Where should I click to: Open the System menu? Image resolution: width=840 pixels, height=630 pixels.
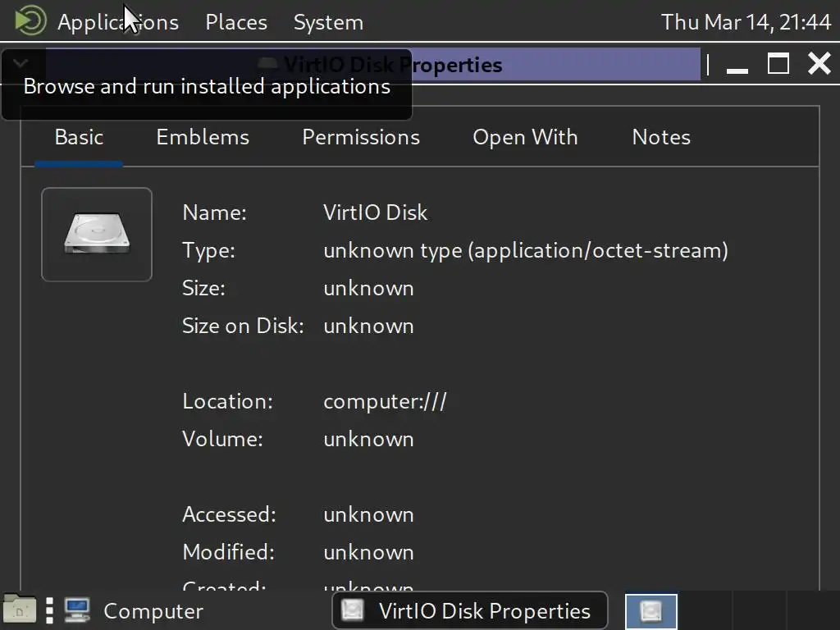328,22
